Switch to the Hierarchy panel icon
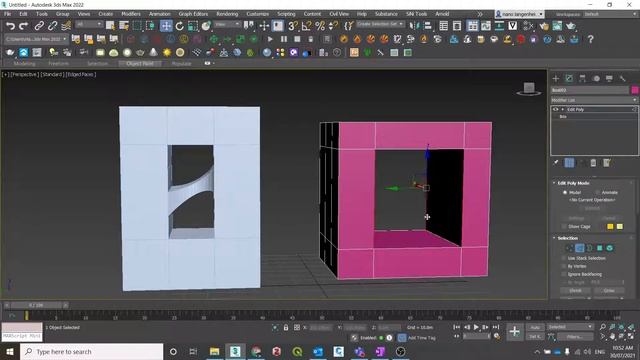Screen dimensions: 640x360 pyautogui.click(x=582, y=78)
